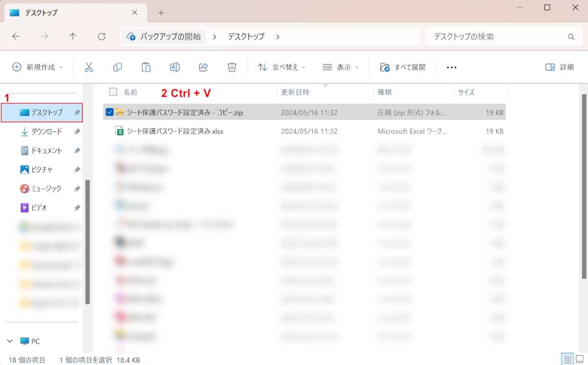Select シート保護パスワード設定済み.xlsx file name
This screenshot has height=365, width=588.
pyautogui.click(x=175, y=131)
